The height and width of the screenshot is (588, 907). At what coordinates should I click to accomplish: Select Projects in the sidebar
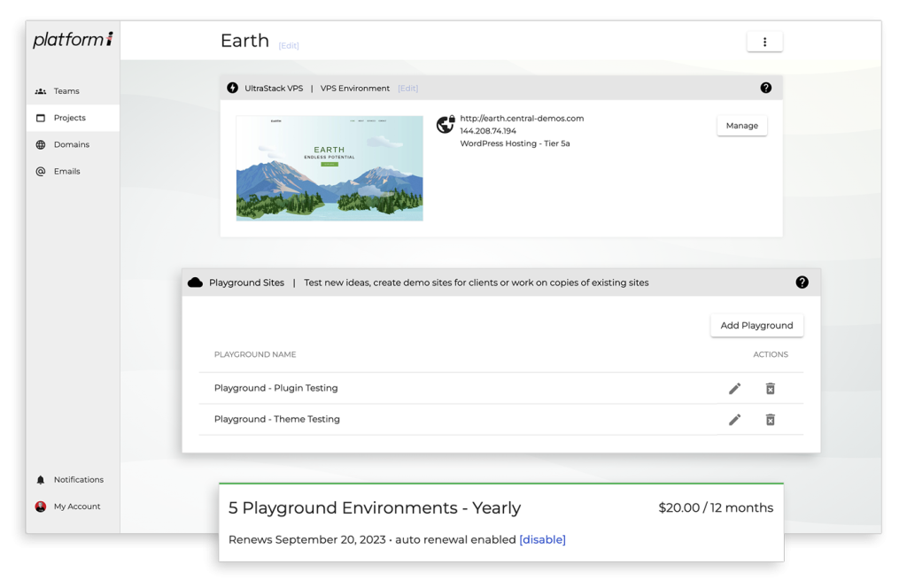[x=69, y=118]
